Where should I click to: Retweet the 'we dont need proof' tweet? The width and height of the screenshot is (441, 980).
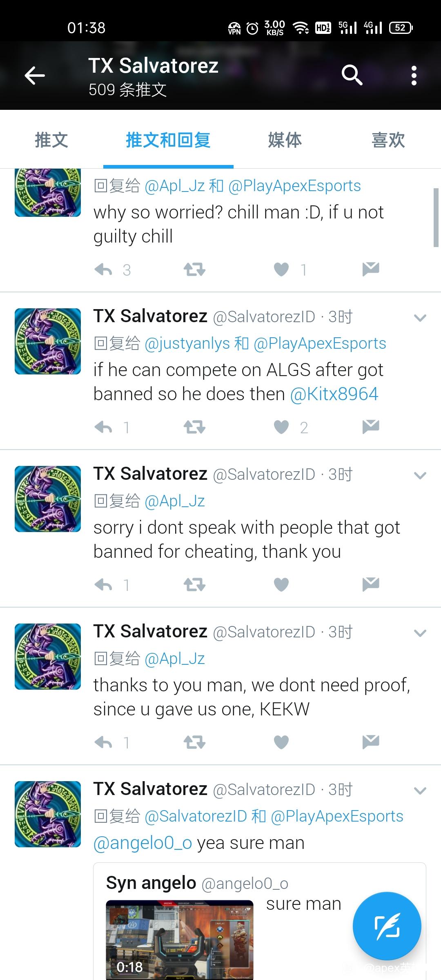click(x=194, y=742)
